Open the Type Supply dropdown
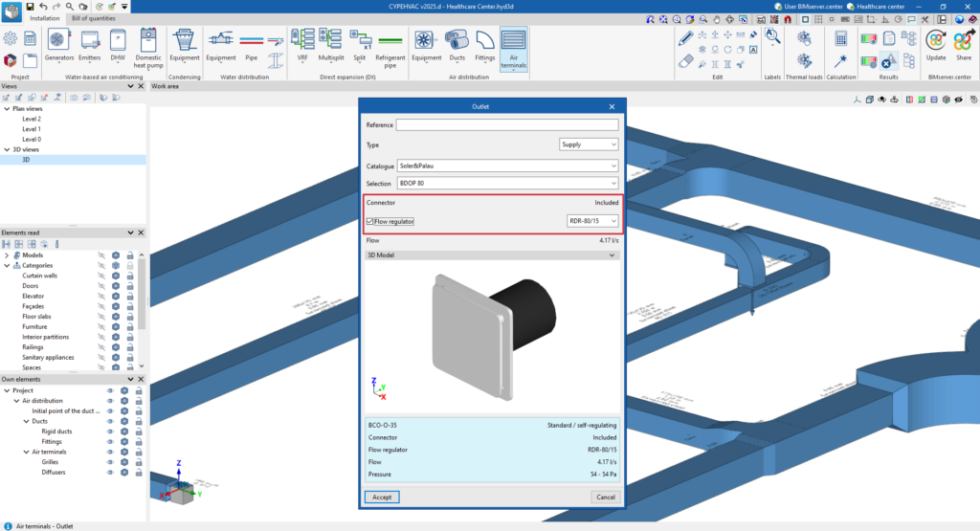 point(589,144)
